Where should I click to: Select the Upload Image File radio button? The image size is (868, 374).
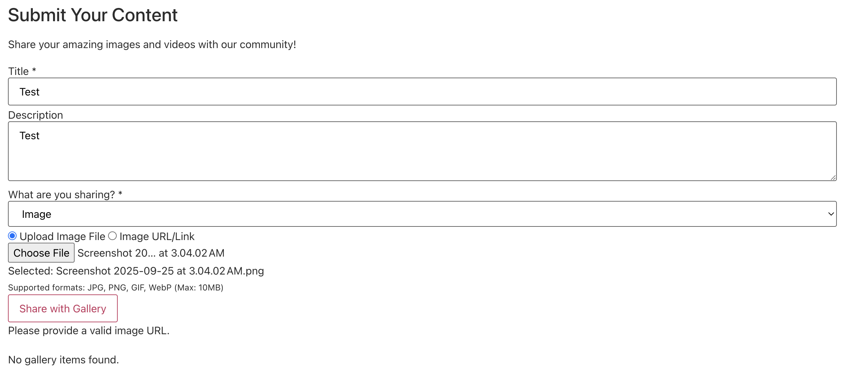[x=13, y=236]
